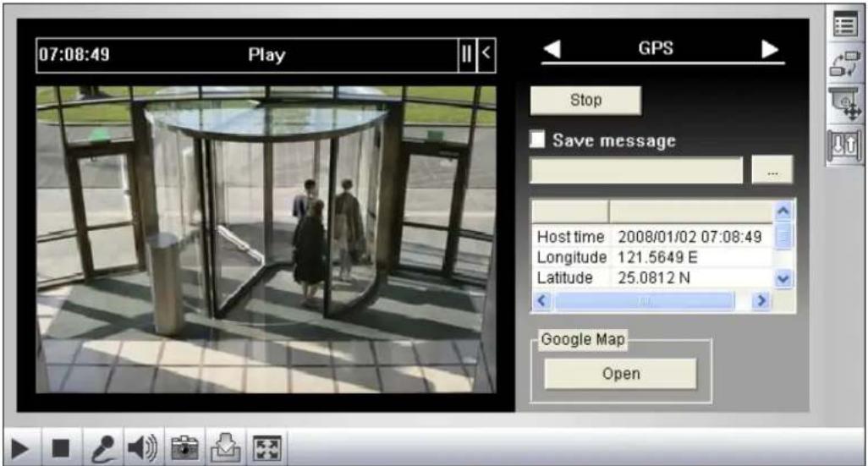The height and width of the screenshot is (466, 868).
Task: Click the Play icon in bottom toolbar
Action: 20,447
